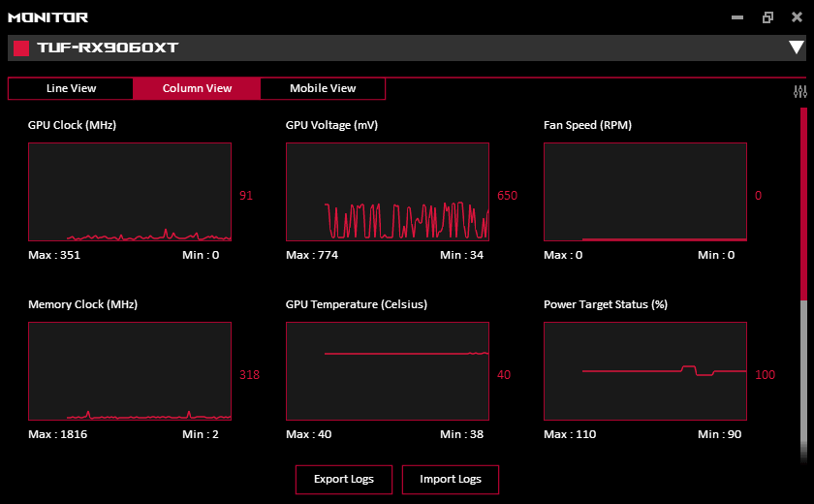Close the Monitor window

click(x=797, y=17)
